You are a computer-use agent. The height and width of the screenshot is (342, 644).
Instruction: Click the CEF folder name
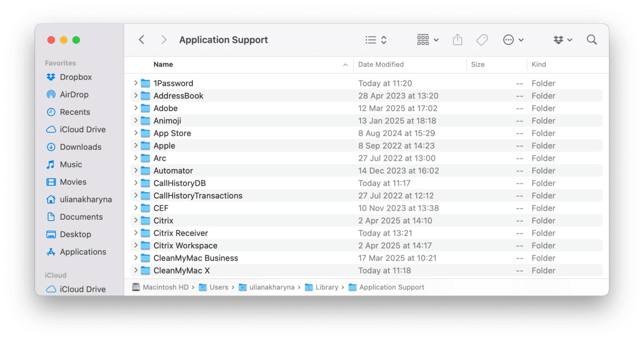(161, 208)
